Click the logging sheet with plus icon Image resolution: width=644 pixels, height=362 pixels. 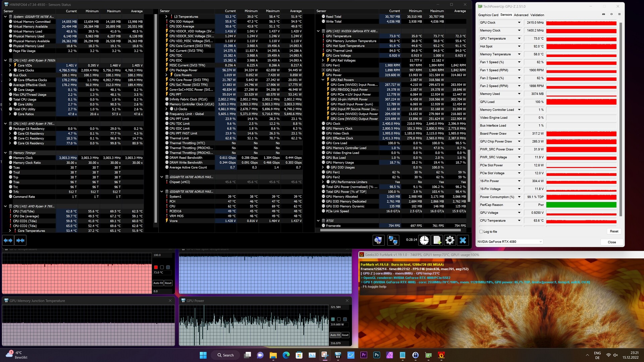pyautogui.click(x=437, y=240)
